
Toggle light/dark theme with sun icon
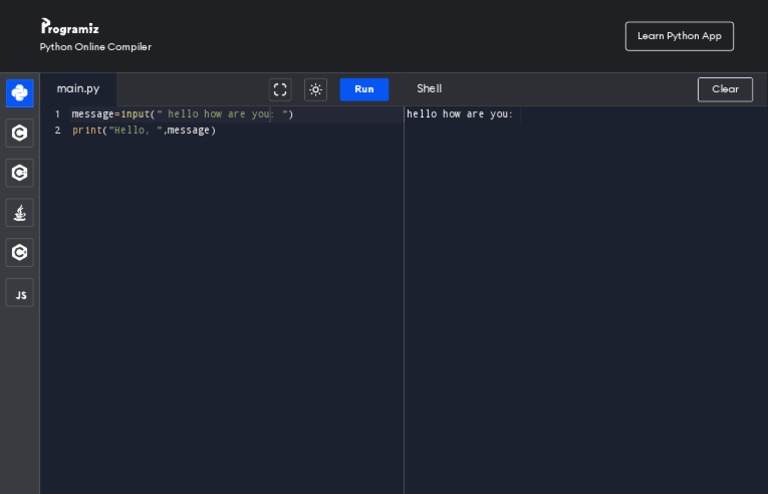pos(316,90)
